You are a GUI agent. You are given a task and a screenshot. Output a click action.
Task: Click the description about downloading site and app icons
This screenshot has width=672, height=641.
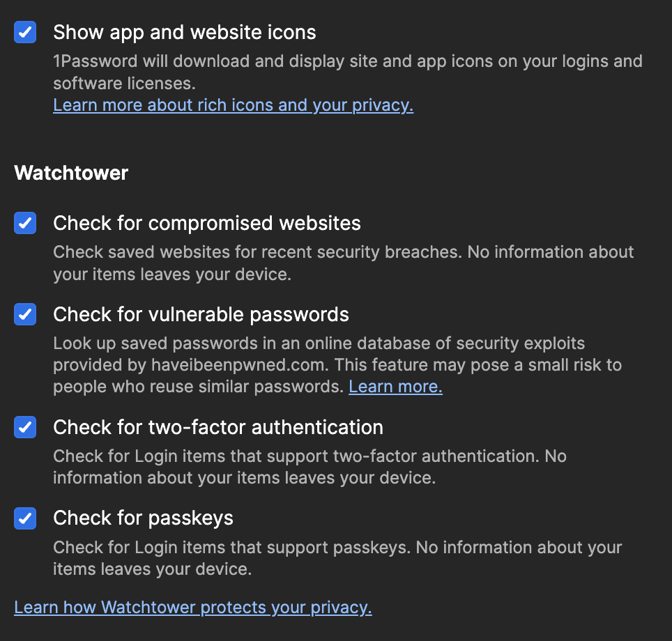click(347, 61)
